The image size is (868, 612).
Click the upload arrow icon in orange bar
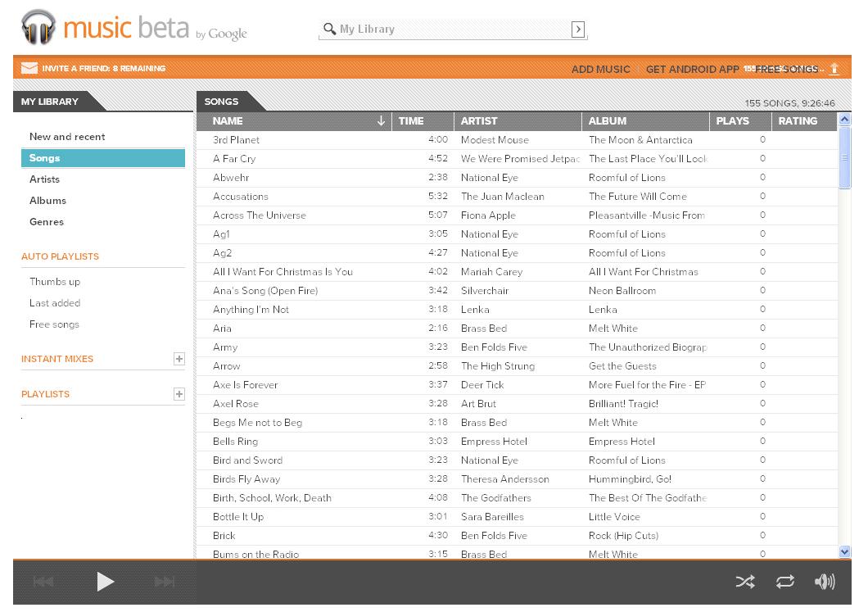[x=834, y=69]
